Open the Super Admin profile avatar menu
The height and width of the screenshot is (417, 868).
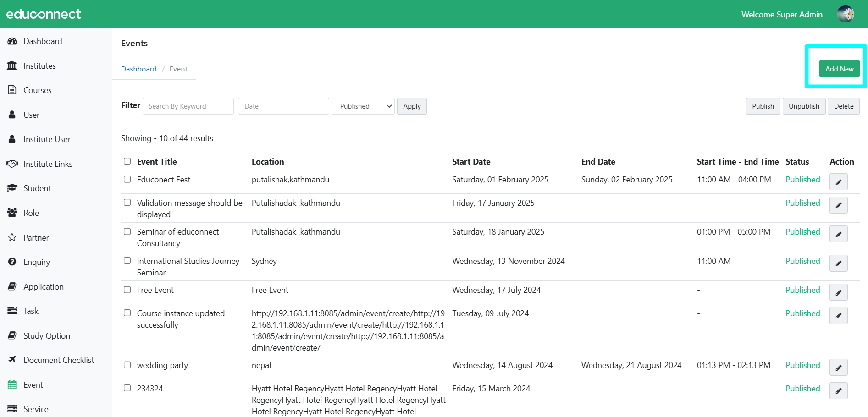coord(845,14)
